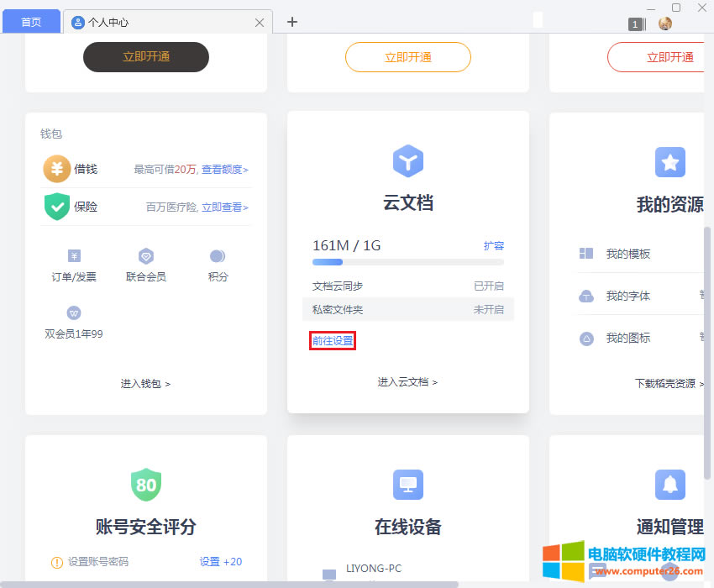Toggle 文档云同步 status 已开启

pos(488,286)
